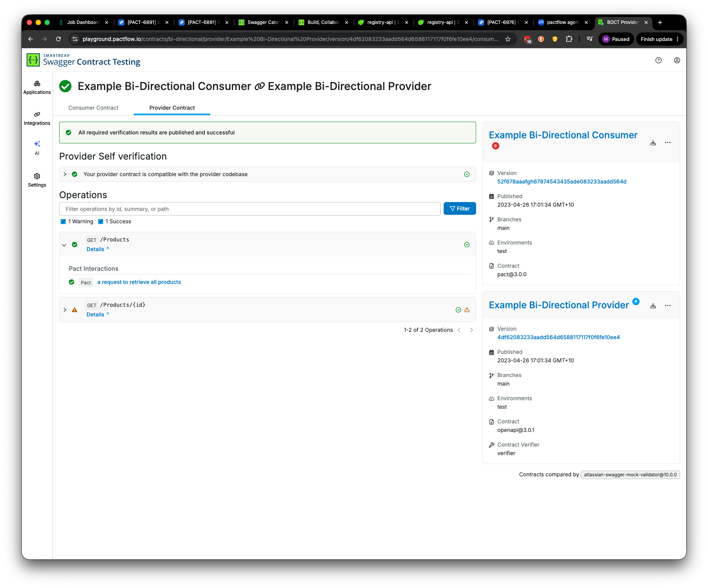The width and height of the screenshot is (708, 588).
Task: Click the browser address bar URL
Action: coord(290,39)
